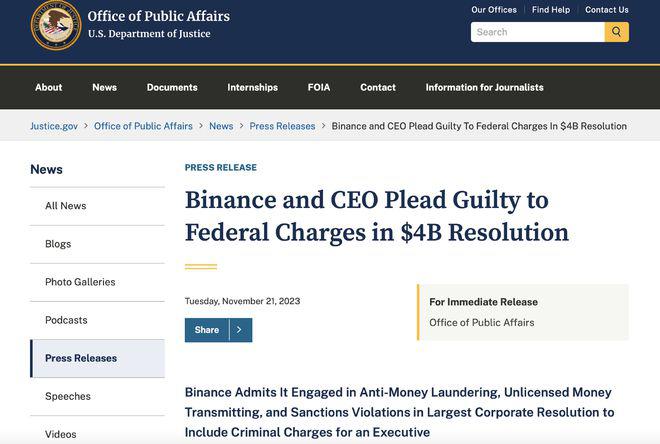Select Podcasts in the sidebar
The height and width of the screenshot is (444, 660).
pyautogui.click(x=66, y=320)
